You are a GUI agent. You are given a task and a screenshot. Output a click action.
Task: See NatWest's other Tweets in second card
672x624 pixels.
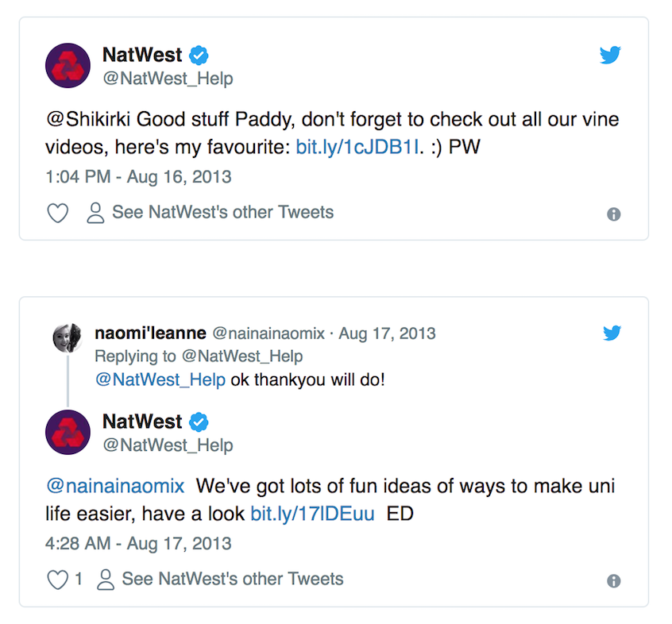click(220, 579)
